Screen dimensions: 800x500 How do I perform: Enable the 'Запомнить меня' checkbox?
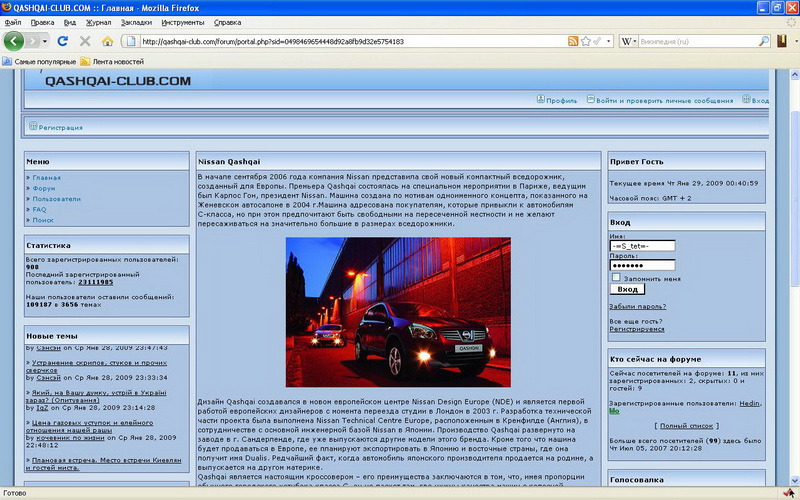pos(616,278)
